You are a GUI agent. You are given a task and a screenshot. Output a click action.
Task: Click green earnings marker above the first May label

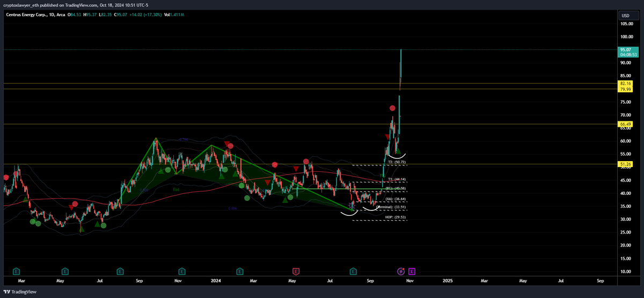point(65,272)
